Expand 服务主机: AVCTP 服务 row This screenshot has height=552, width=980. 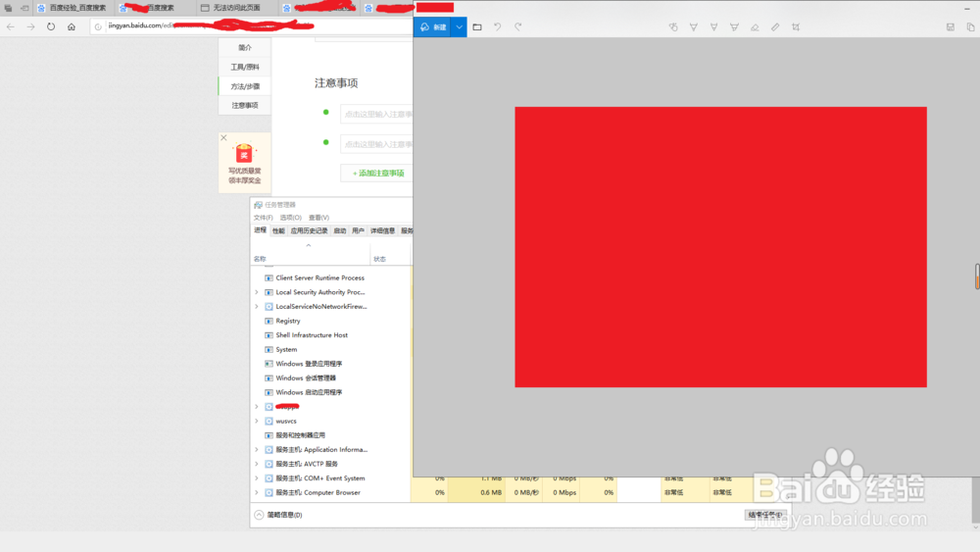click(x=256, y=464)
